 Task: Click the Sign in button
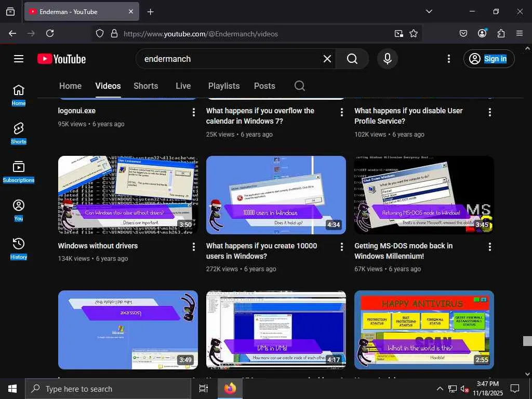pos(489,59)
